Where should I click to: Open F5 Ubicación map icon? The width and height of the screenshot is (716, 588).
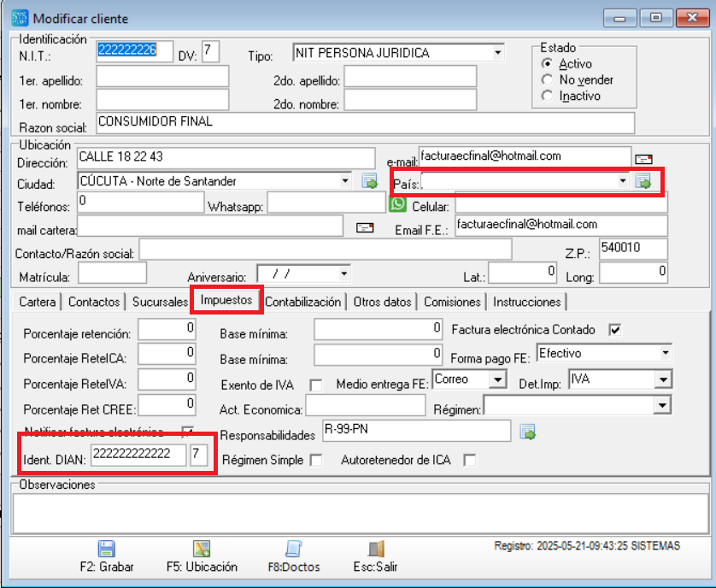tap(202, 549)
